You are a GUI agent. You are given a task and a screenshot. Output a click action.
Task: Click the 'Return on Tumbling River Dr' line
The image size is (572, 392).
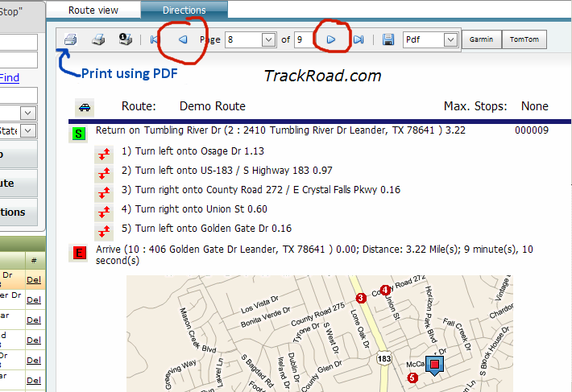(280, 130)
